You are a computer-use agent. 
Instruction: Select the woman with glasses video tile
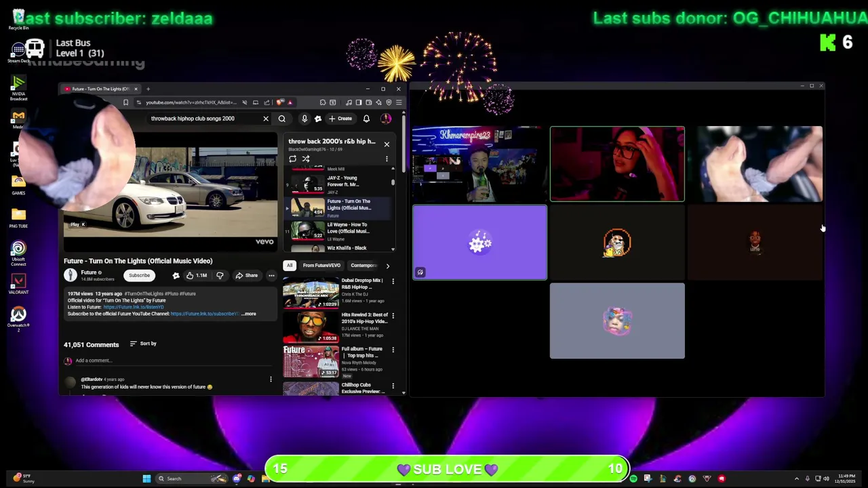click(617, 164)
